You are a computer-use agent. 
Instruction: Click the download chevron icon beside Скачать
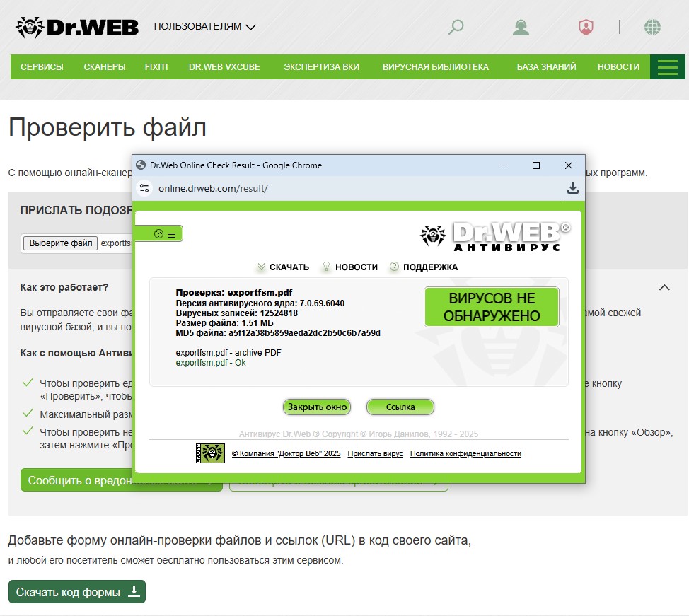point(261,267)
